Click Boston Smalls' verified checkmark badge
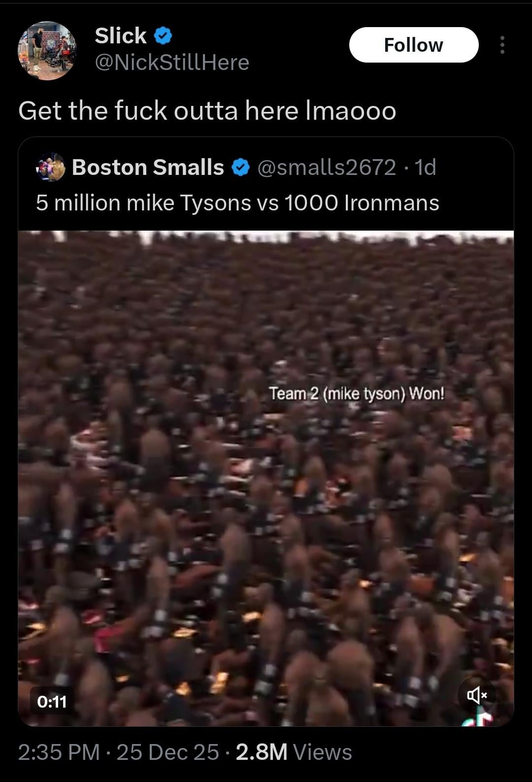This screenshot has height=782, width=532. [x=240, y=168]
